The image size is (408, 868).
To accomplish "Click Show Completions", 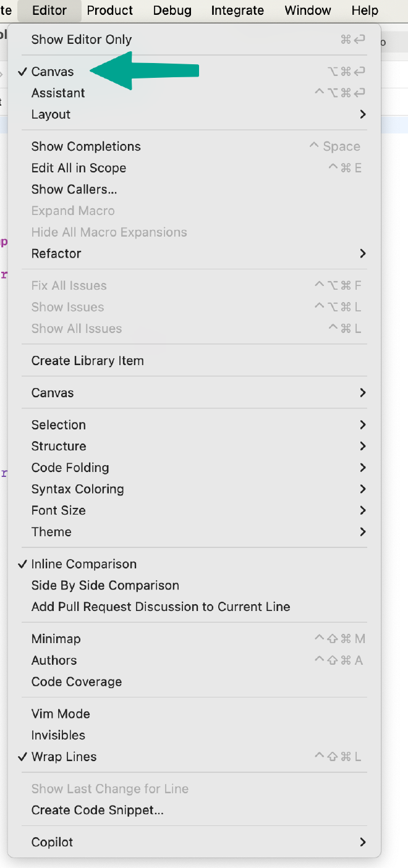I will (x=86, y=146).
